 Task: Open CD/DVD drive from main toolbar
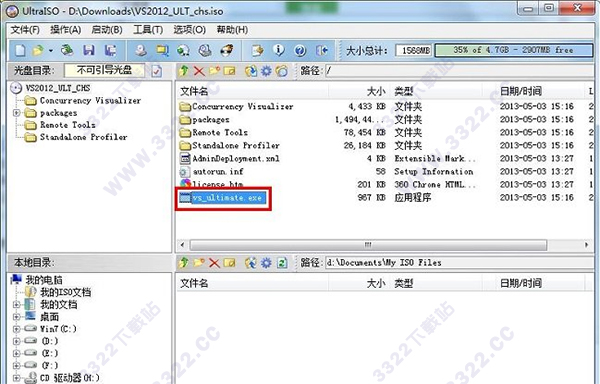(67, 50)
